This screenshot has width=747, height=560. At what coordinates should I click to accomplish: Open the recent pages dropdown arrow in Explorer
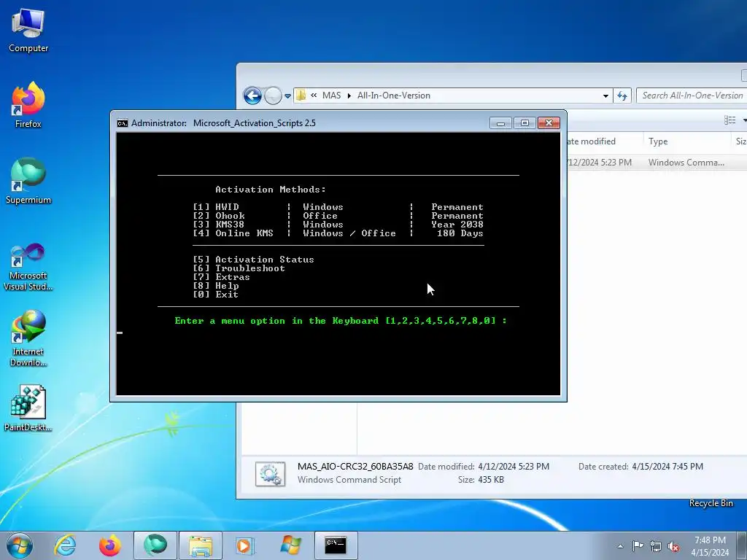pyautogui.click(x=287, y=96)
